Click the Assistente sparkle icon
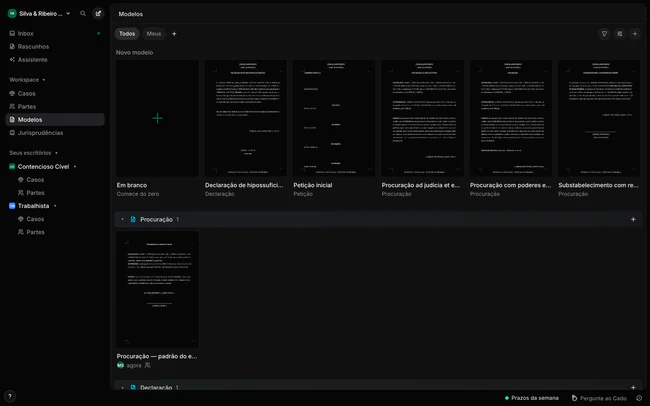This screenshot has height=406, width=650. 12,60
